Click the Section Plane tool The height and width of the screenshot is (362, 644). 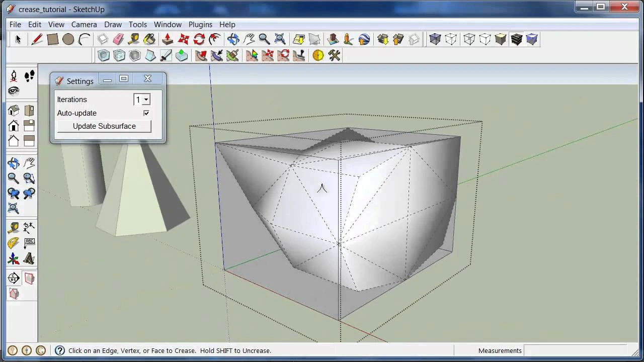point(14,278)
